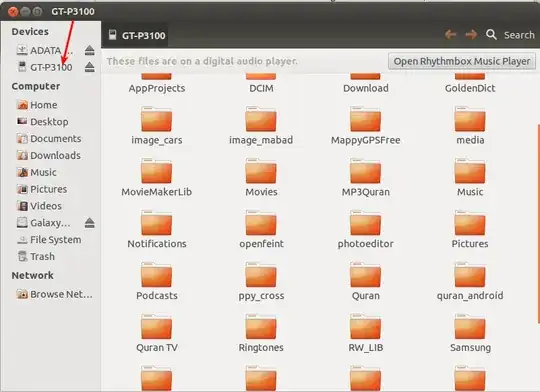
Task: Select GT-P3100 path bar button
Action: click(137, 35)
